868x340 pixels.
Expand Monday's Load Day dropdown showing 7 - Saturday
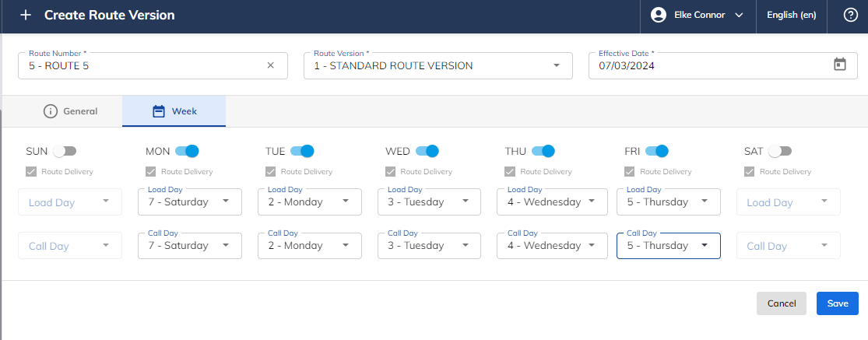point(190,202)
